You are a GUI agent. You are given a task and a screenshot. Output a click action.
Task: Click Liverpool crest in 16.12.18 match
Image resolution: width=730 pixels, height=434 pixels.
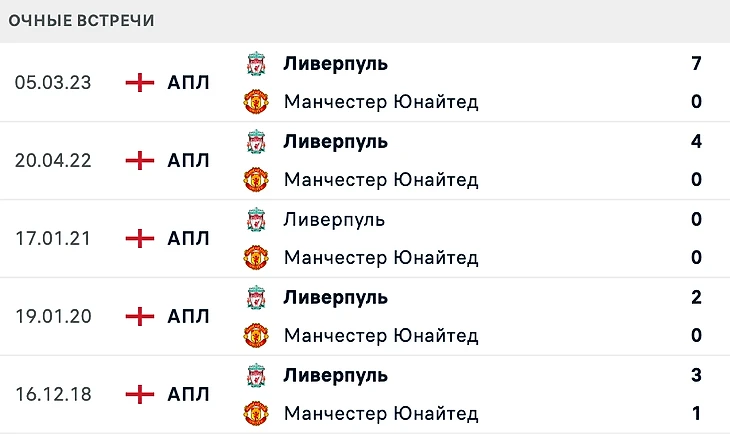[x=256, y=375]
